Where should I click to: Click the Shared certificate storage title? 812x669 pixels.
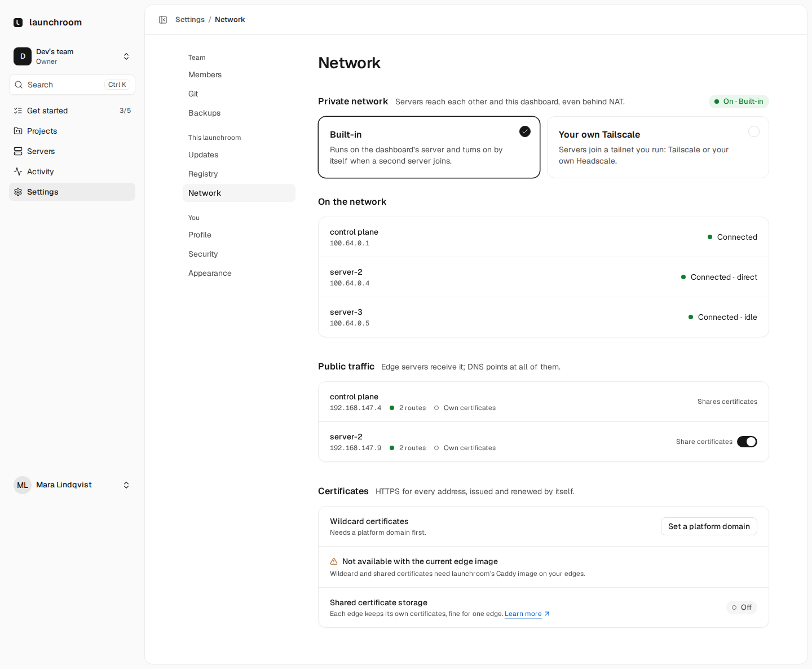tap(378, 602)
